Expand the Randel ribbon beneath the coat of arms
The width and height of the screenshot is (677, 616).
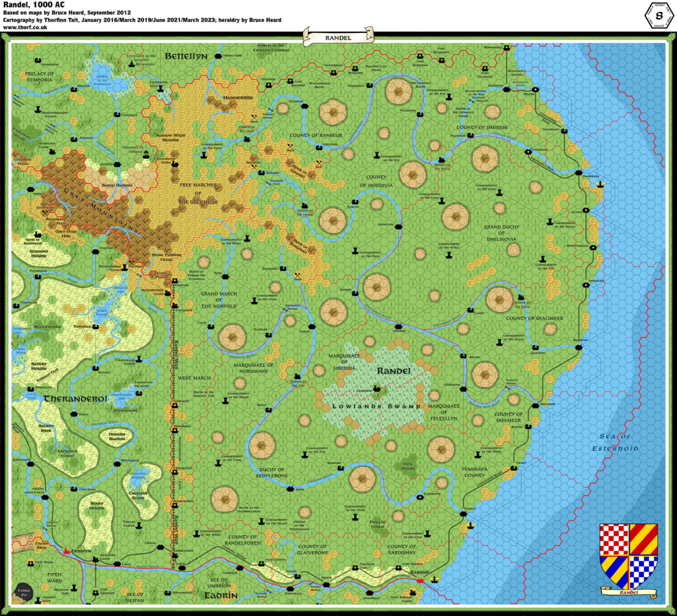pos(628,592)
